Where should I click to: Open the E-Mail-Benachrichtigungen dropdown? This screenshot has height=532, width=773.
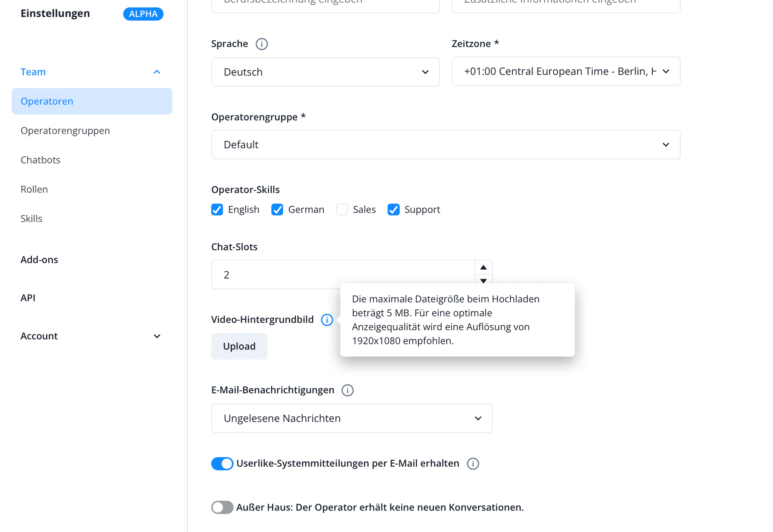point(353,418)
